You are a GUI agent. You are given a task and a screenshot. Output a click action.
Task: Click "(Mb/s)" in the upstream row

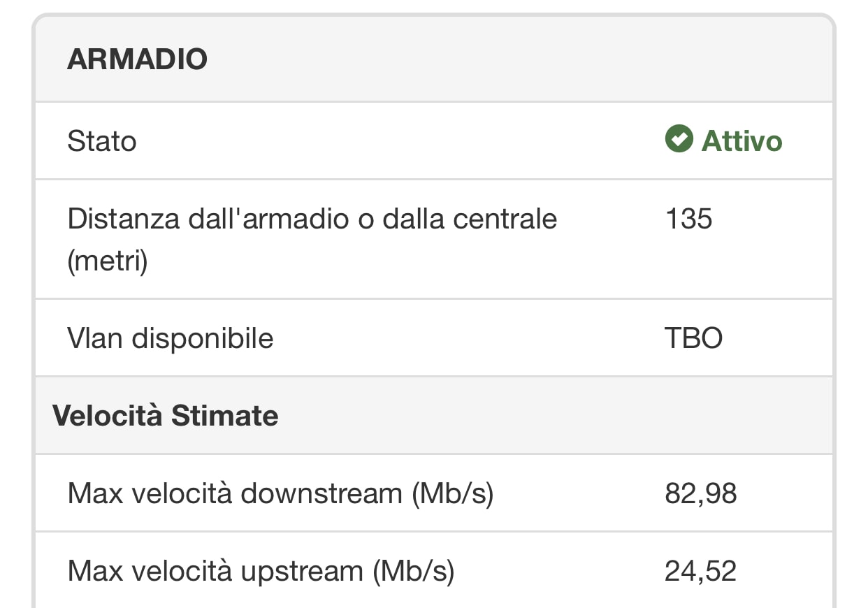[x=413, y=572]
